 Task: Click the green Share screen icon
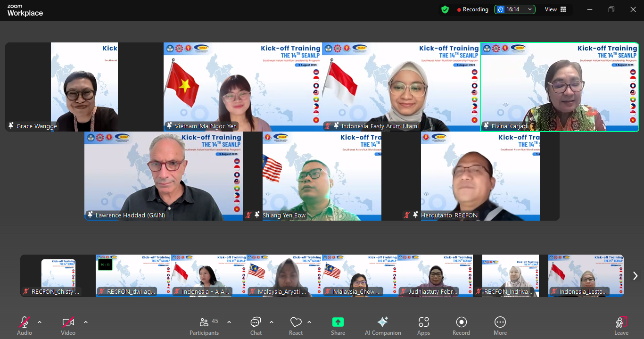338,322
